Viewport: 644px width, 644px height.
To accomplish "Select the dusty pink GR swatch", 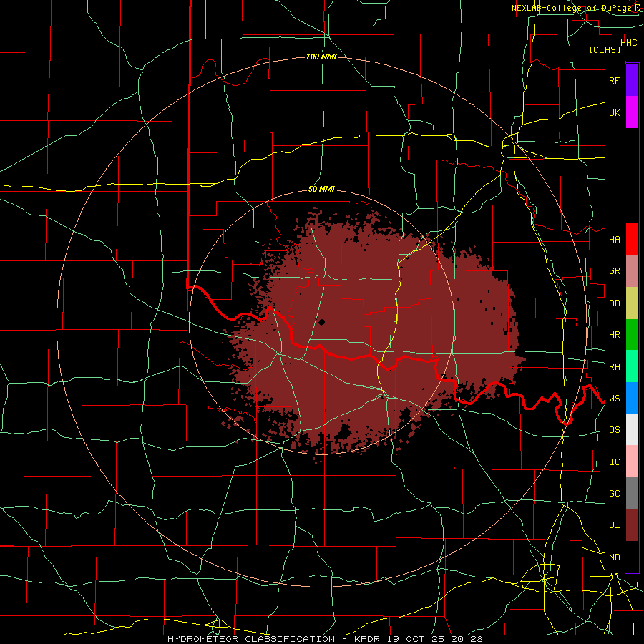I will coord(632,271).
